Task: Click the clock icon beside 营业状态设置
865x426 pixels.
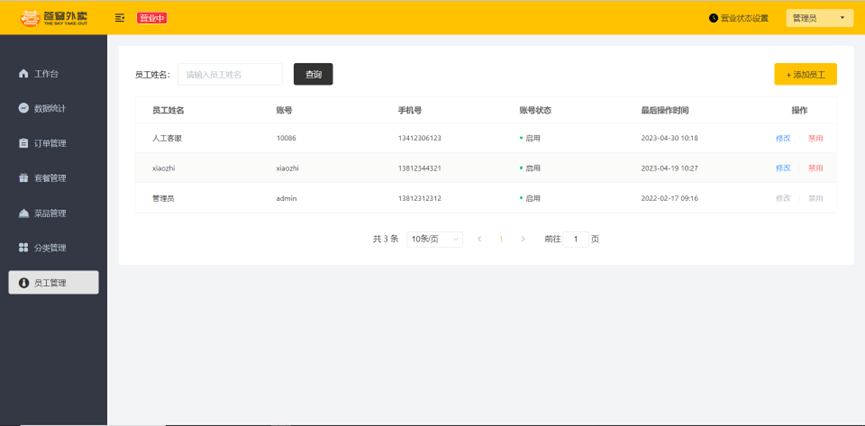Action: (713, 18)
